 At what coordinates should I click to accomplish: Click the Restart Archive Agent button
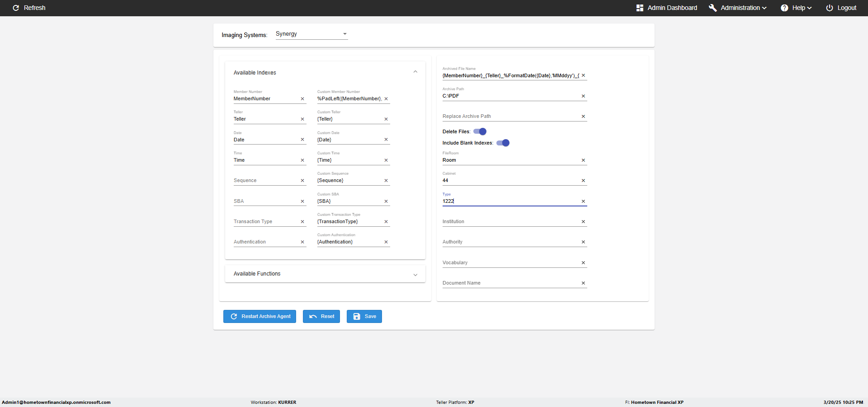[x=259, y=316]
